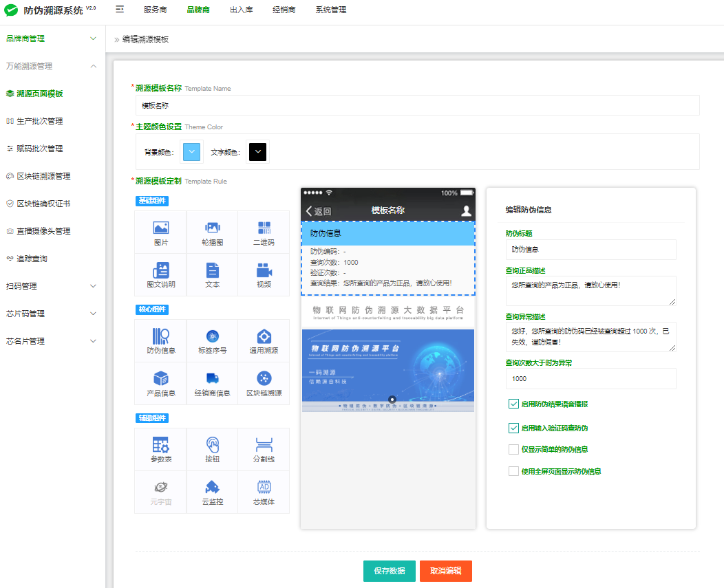
Task: Add the 区块链溯源 blockchain component
Action: click(264, 383)
